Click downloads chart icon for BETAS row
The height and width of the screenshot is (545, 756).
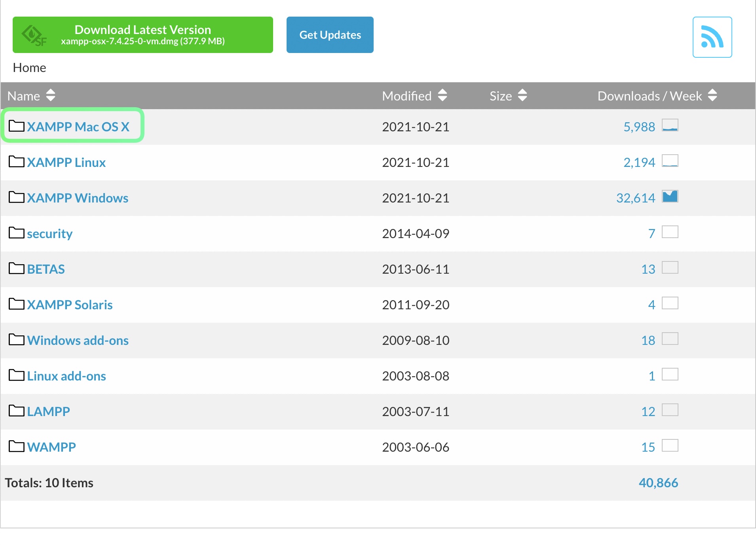(670, 267)
